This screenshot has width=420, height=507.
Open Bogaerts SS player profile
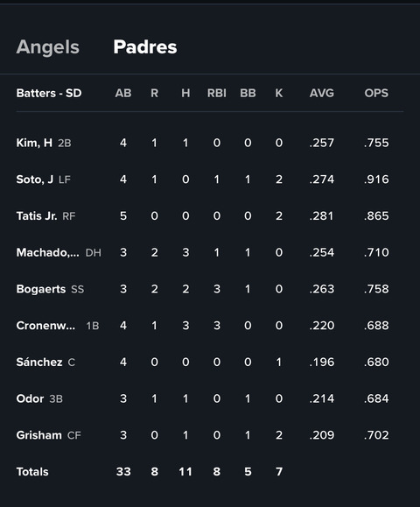pyautogui.click(x=41, y=289)
